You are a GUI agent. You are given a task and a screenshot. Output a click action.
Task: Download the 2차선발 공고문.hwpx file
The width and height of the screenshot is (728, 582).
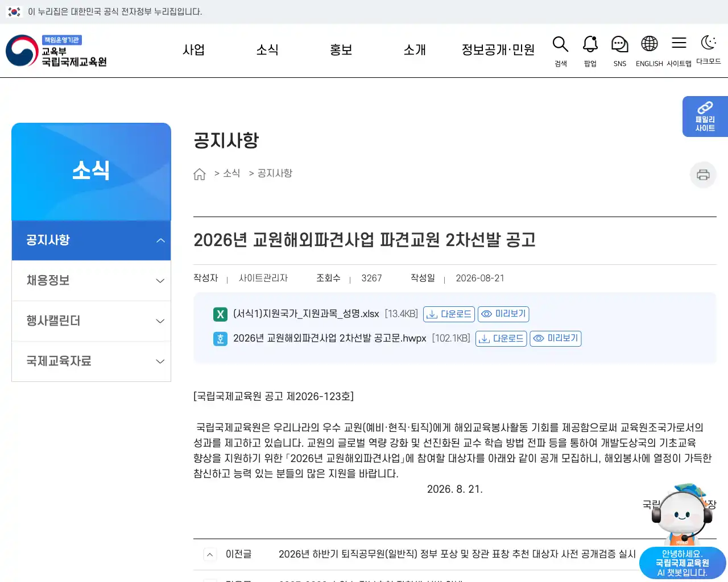click(x=501, y=339)
